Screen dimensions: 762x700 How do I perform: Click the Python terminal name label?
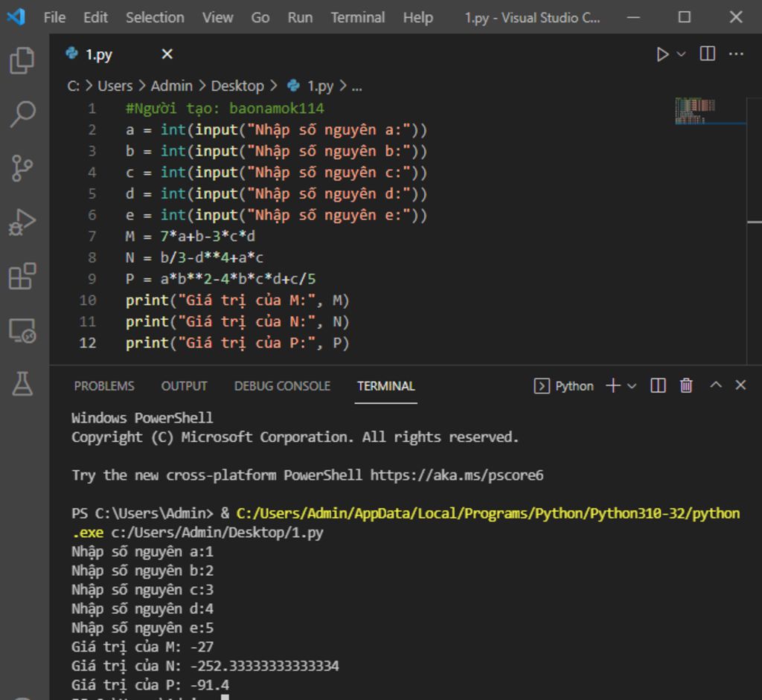tap(574, 386)
